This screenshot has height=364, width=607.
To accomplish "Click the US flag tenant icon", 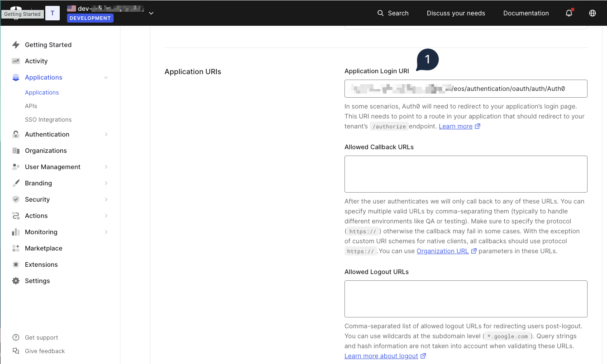I will [x=72, y=8].
